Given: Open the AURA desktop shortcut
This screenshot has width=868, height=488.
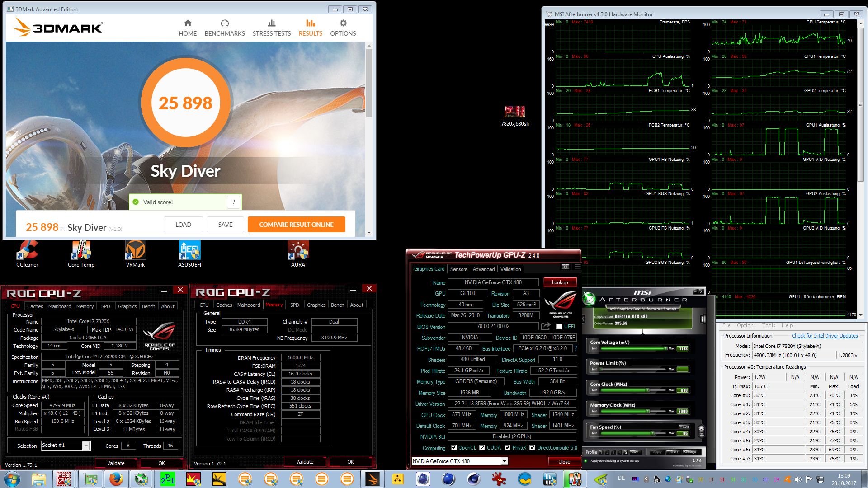Looking at the screenshot, I should tap(298, 254).
